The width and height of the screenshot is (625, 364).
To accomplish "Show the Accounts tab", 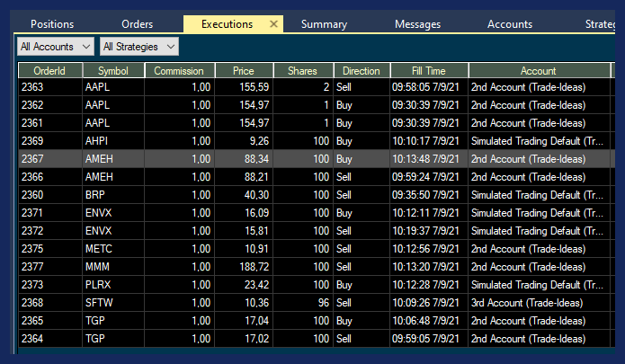I will tap(510, 24).
